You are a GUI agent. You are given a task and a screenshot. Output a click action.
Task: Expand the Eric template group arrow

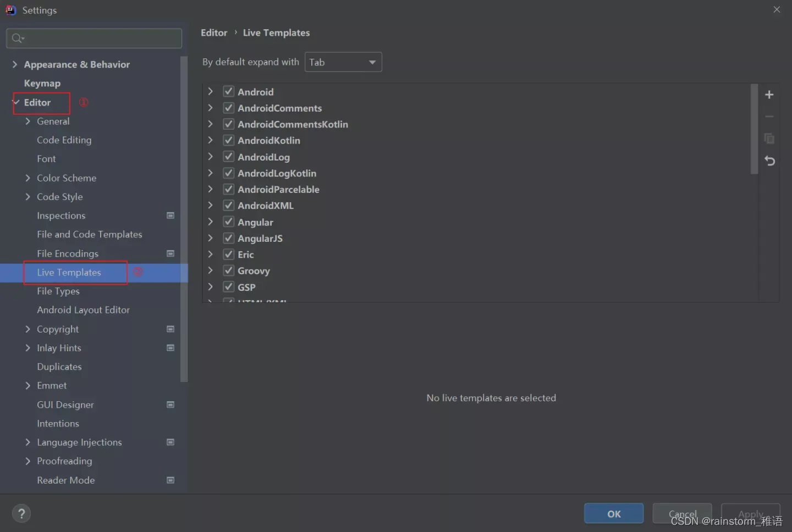pos(210,254)
